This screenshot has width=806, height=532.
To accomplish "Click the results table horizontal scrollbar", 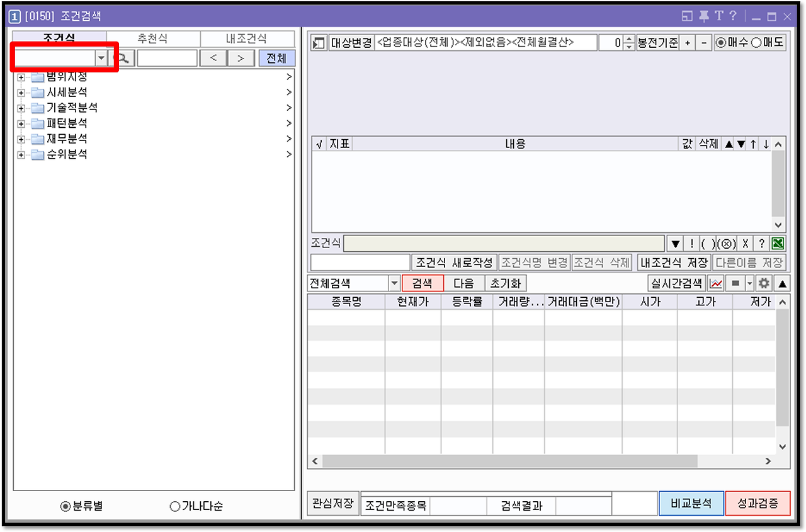I will click(x=509, y=461).
